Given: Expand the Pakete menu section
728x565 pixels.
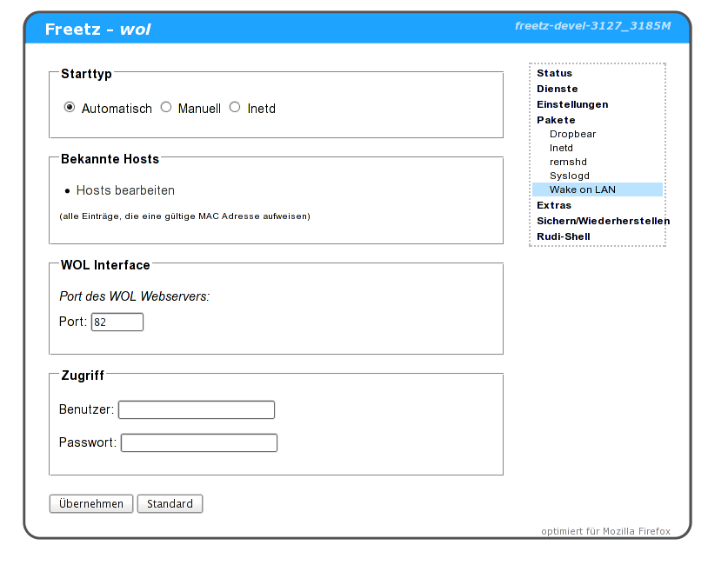Looking at the screenshot, I should 556,120.
